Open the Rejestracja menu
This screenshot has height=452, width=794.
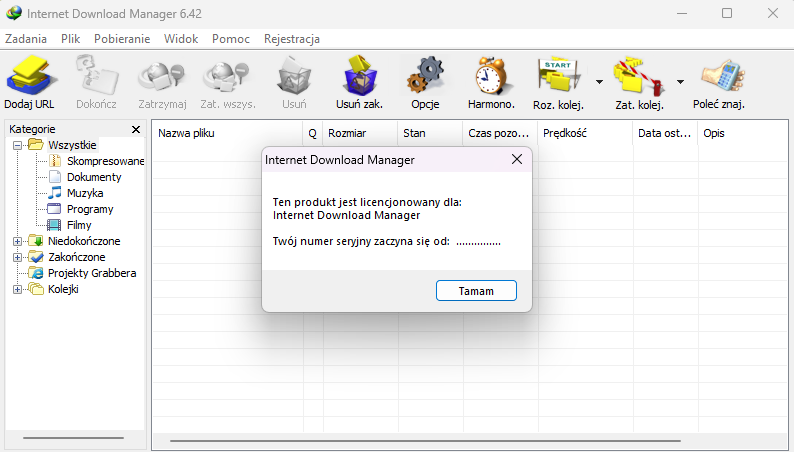click(292, 39)
